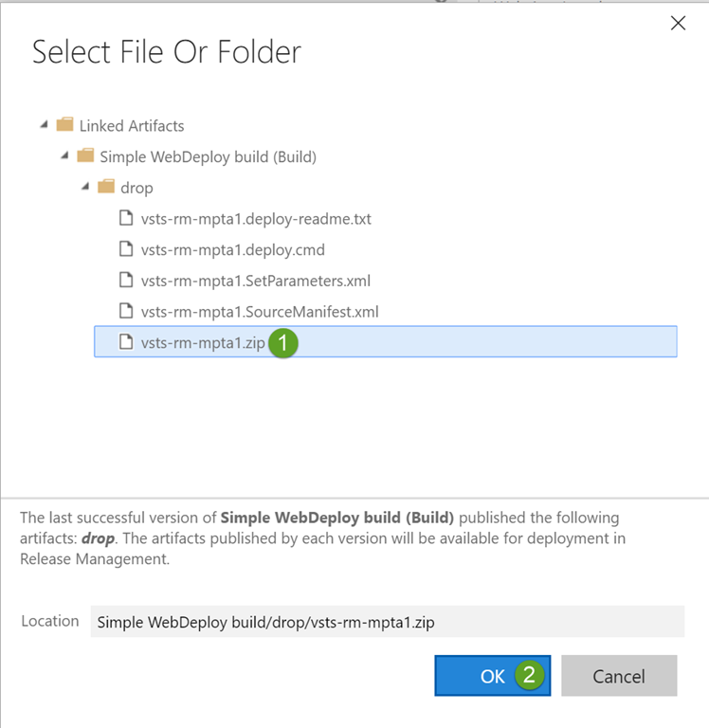This screenshot has width=709, height=728.
Task: Collapse the Simple WebDeploy build node
Action: coord(64,156)
